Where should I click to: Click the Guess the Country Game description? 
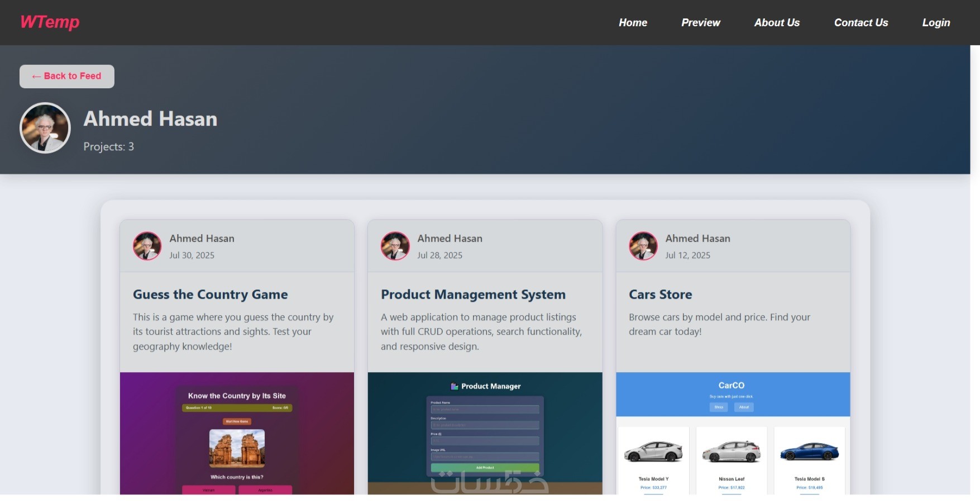pos(233,331)
